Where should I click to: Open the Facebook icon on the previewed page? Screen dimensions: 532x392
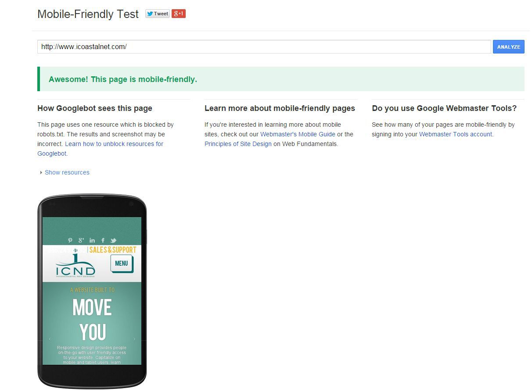(x=103, y=240)
